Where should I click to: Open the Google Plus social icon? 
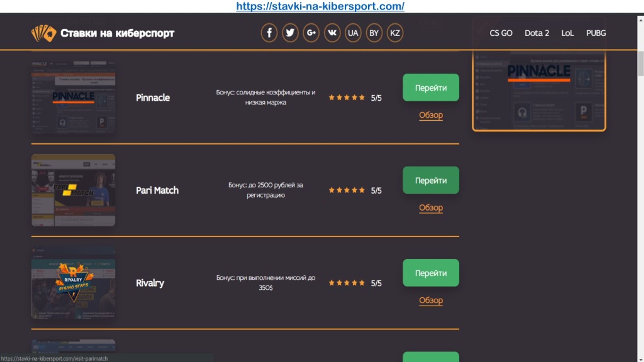311,33
